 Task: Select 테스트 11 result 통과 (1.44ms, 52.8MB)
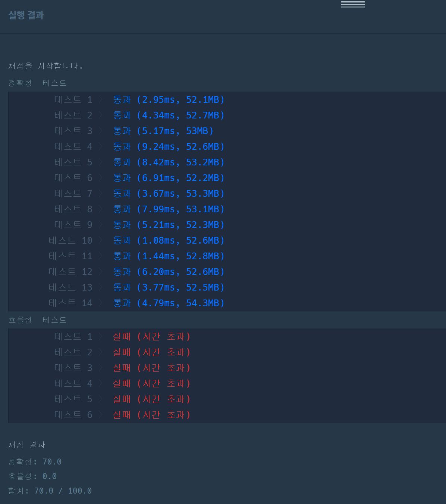coord(169,256)
